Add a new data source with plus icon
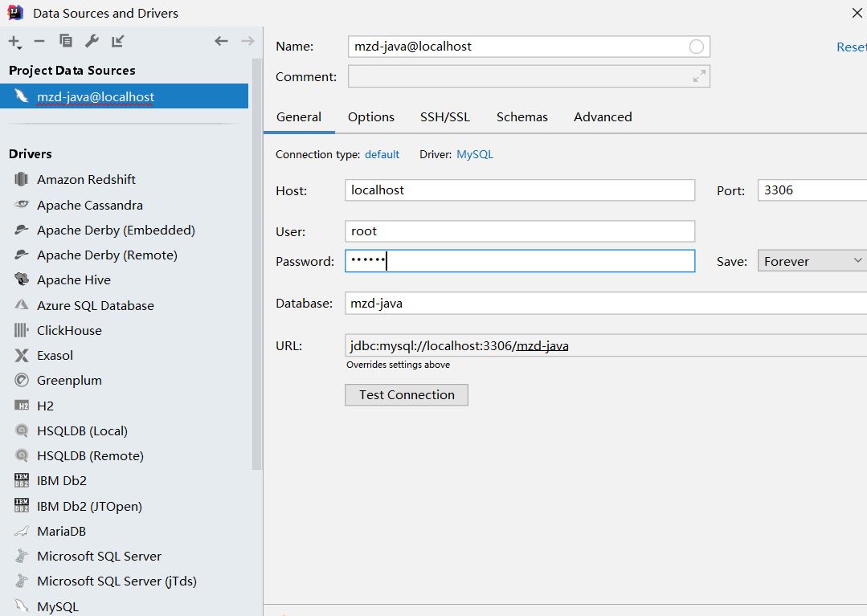Screen dimensions: 867x616 point(15,42)
